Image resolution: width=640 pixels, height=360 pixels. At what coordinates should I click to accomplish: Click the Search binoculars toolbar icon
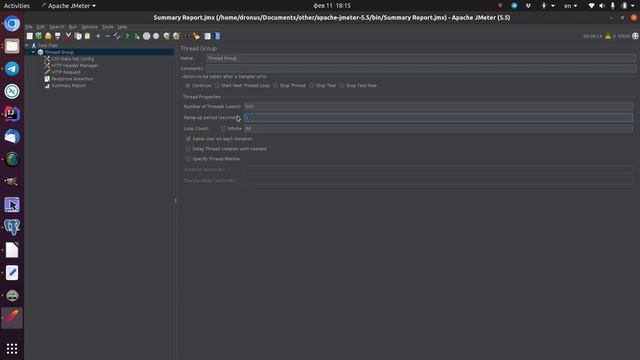187,36
